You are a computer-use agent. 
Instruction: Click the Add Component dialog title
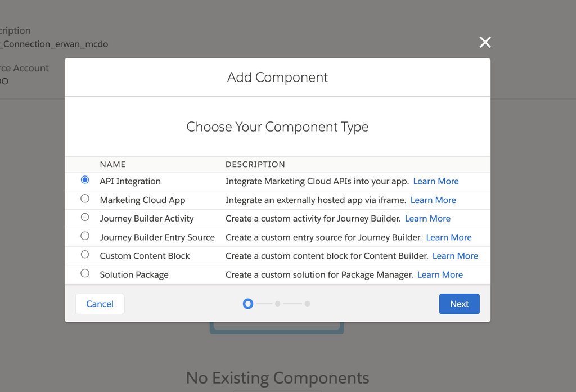pyautogui.click(x=277, y=77)
